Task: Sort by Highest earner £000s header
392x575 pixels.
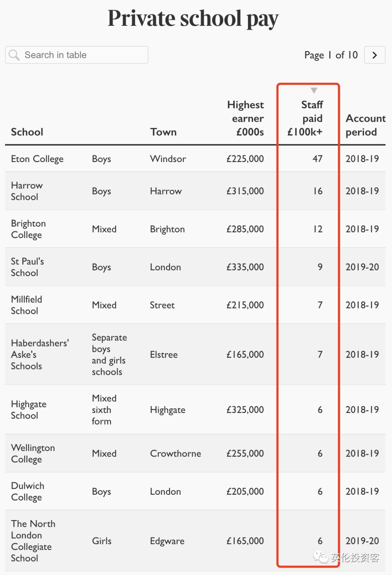Action: click(x=246, y=118)
